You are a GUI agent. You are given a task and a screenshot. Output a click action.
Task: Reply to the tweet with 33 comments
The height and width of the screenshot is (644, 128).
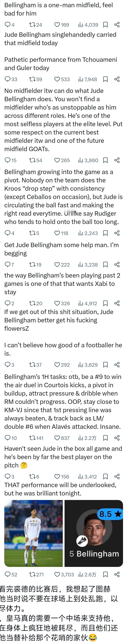pyautogui.click(x=8, y=79)
